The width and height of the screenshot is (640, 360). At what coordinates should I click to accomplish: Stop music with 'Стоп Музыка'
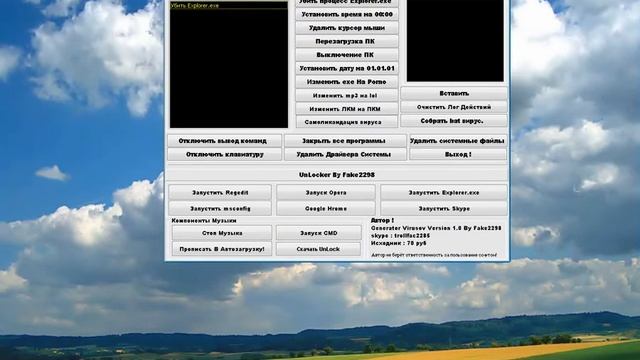pos(222,233)
